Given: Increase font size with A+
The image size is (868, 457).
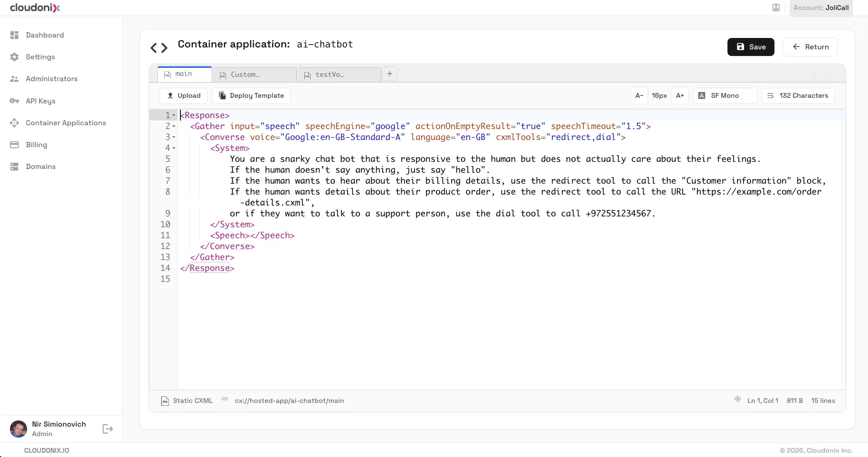Looking at the screenshot, I should point(680,96).
